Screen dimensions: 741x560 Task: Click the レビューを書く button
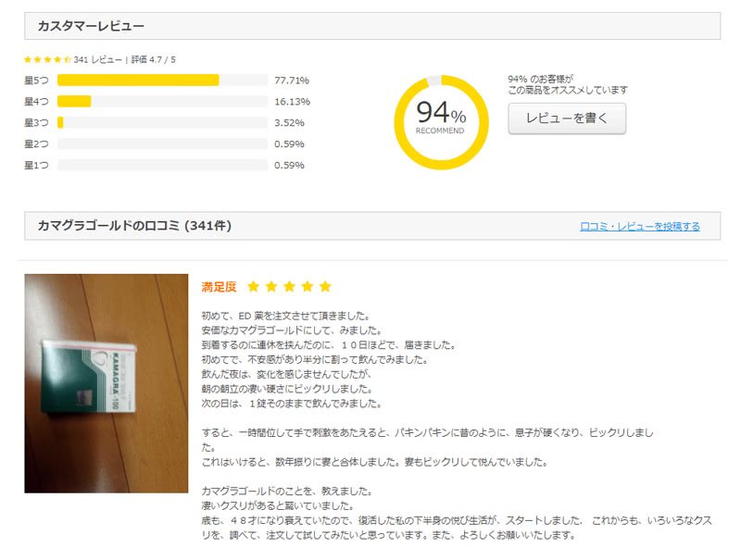point(567,118)
